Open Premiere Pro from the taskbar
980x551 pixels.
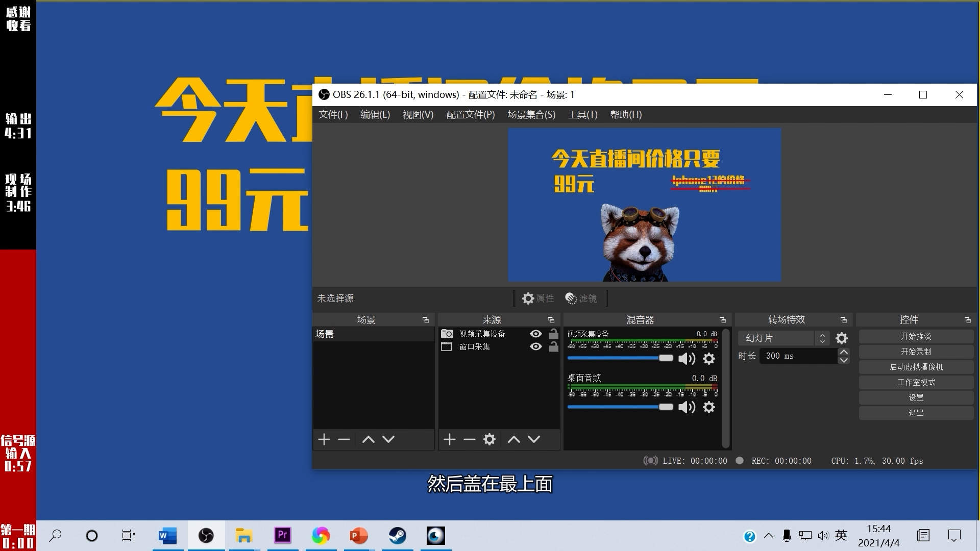[x=282, y=536]
